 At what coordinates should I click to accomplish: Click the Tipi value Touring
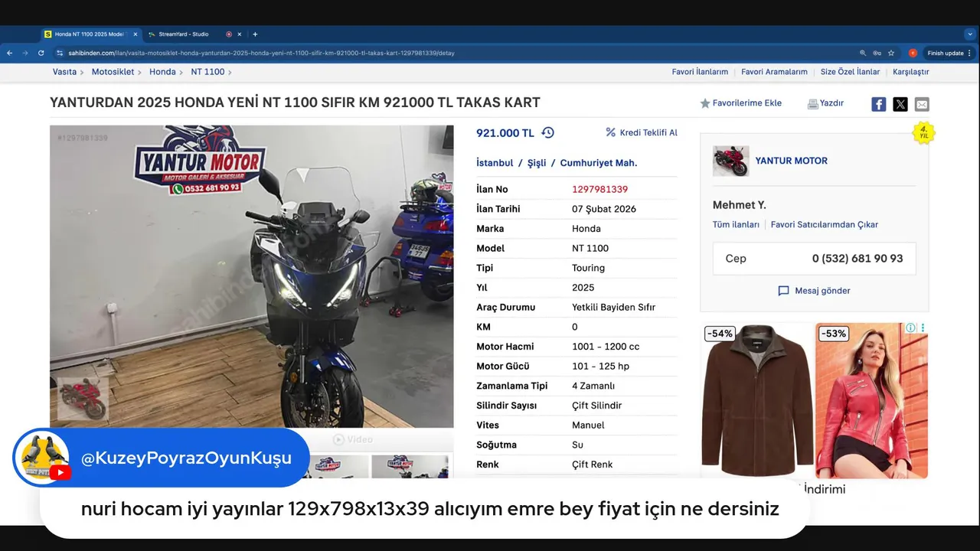pyautogui.click(x=589, y=268)
